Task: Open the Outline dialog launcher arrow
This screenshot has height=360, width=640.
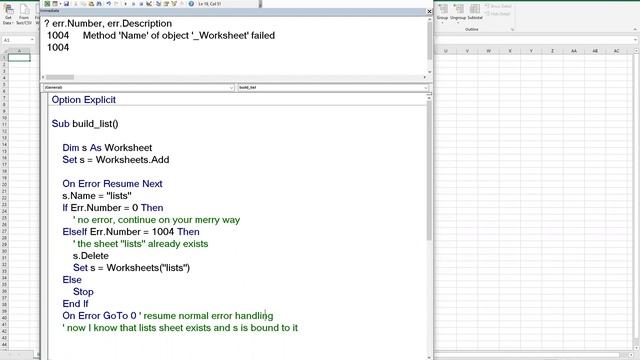Action: click(512, 29)
